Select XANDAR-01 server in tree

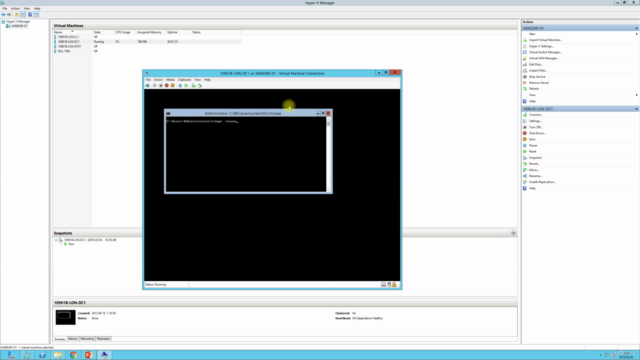pos(19,26)
